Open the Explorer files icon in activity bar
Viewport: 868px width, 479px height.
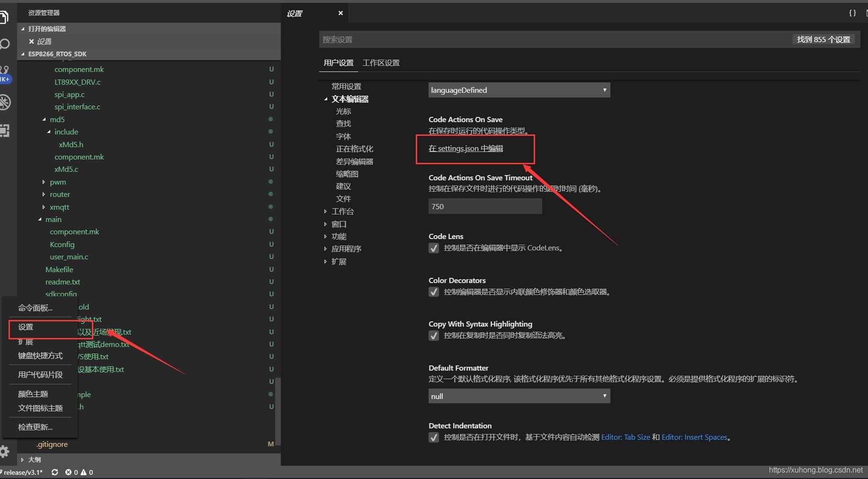pos(4,18)
